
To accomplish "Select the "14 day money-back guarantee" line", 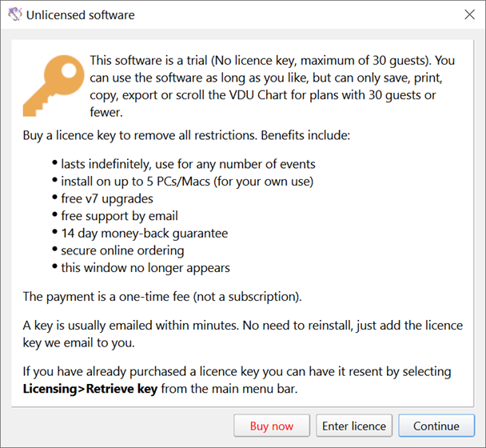I will [144, 234].
